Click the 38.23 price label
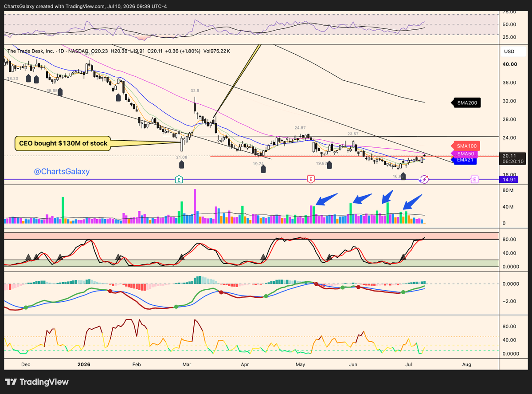Image resolution: width=532 pixels, height=394 pixels. [12, 79]
